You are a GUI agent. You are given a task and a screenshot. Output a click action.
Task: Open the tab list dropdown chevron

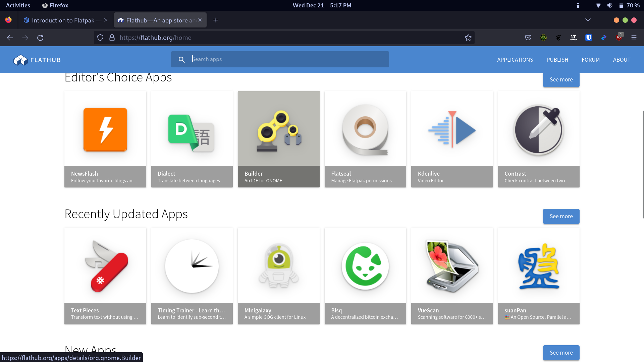coord(588,20)
